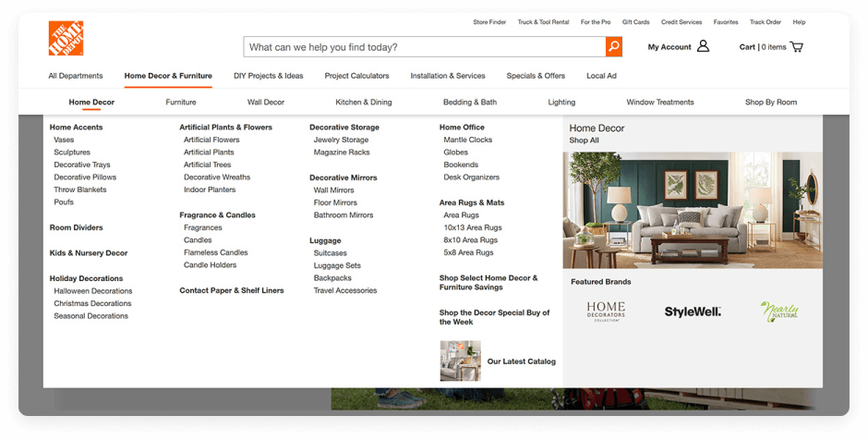868x440 pixels.
Task: Open the Flameless Candles link
Action: coord(215,252)
